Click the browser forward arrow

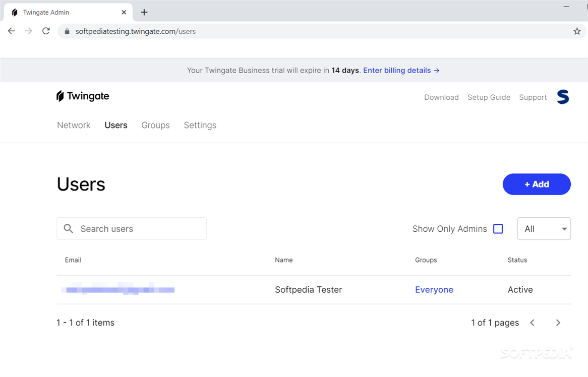[29, 31]
